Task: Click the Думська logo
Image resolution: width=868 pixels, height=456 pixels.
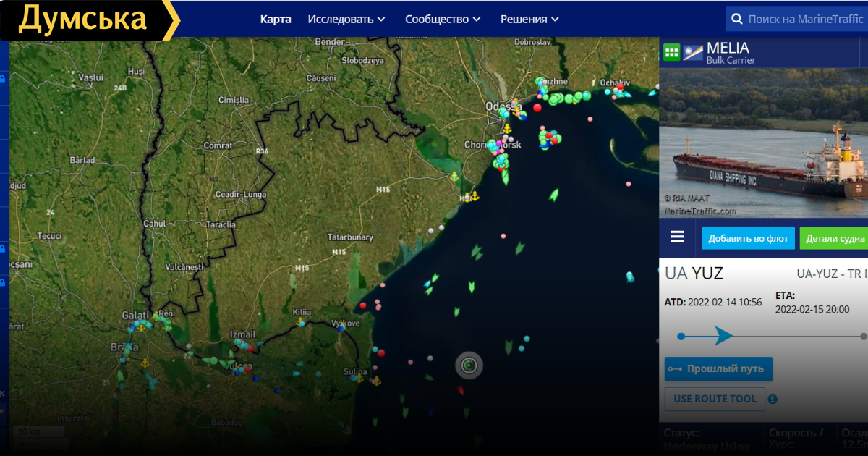Action: coord(83,20)
